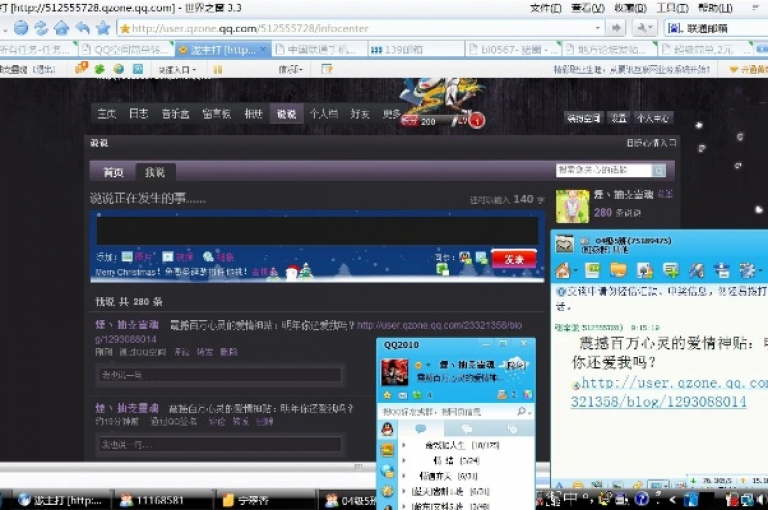
Task: Click the house icon in group chat toolbar
Action: point(563,270)
